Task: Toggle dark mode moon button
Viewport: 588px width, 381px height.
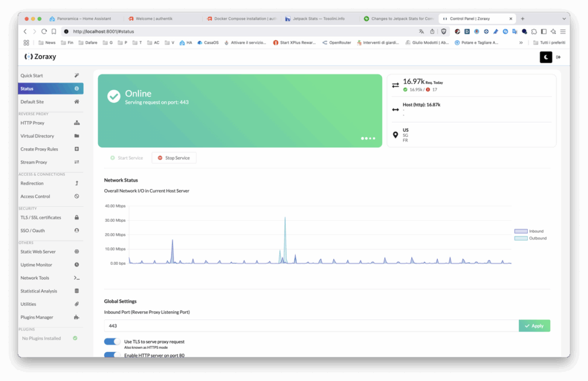Action: click(x=546, y=57)
